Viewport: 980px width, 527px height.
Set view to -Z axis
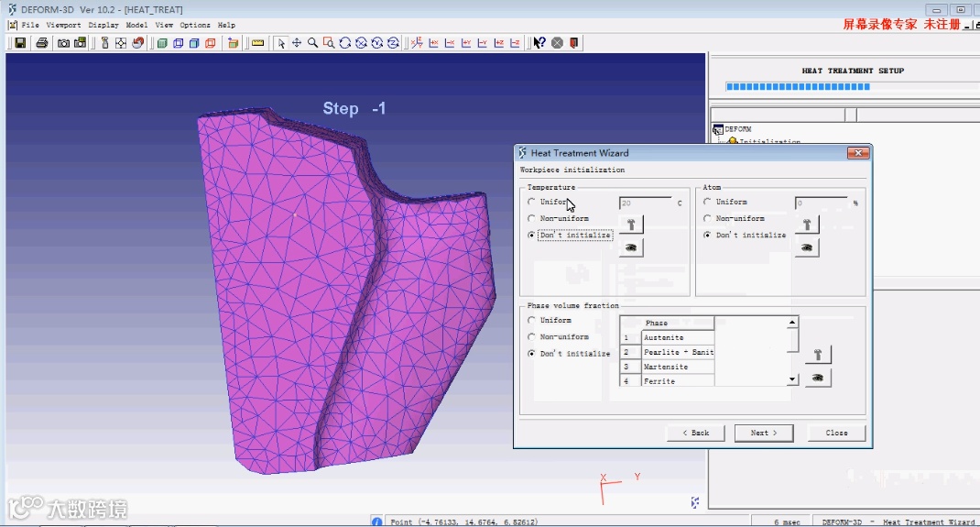515,42
